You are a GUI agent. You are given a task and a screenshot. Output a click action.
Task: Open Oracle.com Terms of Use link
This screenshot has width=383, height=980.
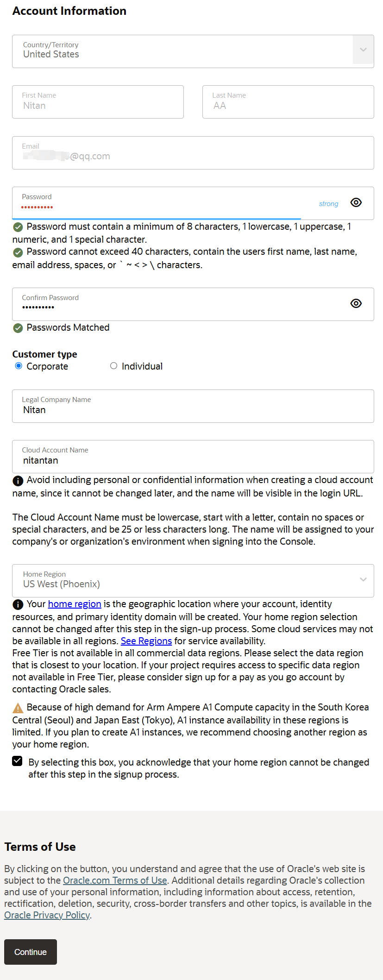pyautogui.click(x=115, y=880)
